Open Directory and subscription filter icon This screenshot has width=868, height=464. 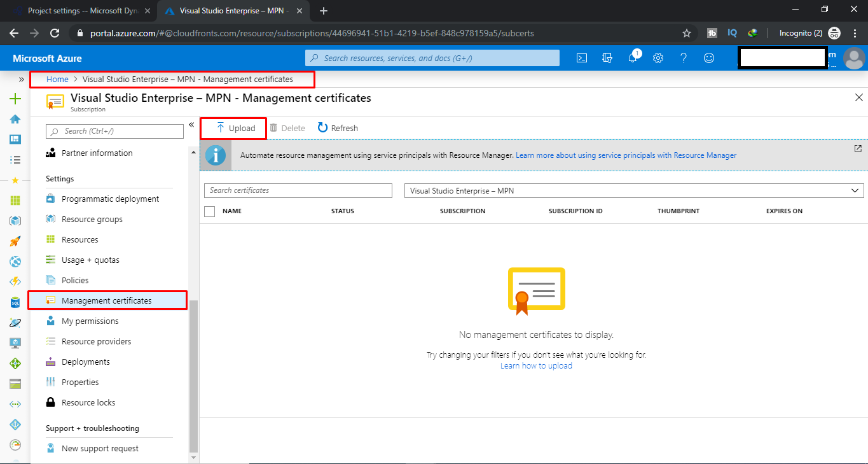click(x=607, y=58)
